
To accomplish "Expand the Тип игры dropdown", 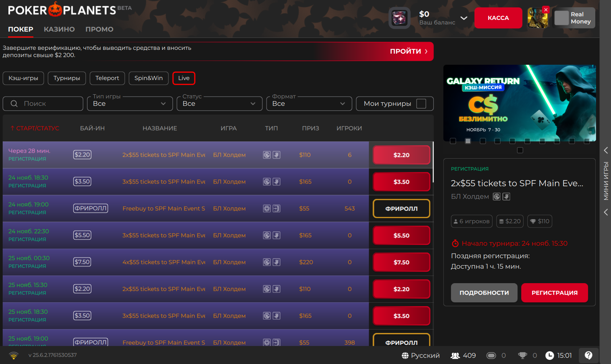I will pyautogui.click(x=130, y=103).
